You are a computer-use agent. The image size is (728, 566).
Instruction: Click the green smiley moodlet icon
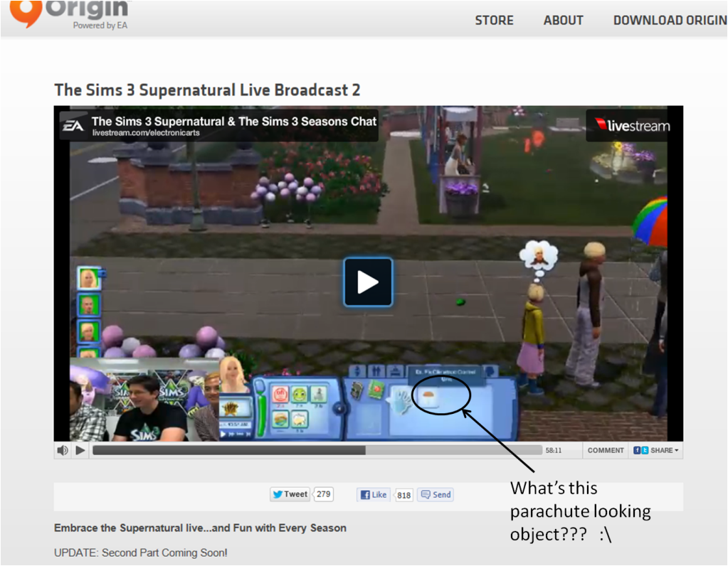pos(300,395)
